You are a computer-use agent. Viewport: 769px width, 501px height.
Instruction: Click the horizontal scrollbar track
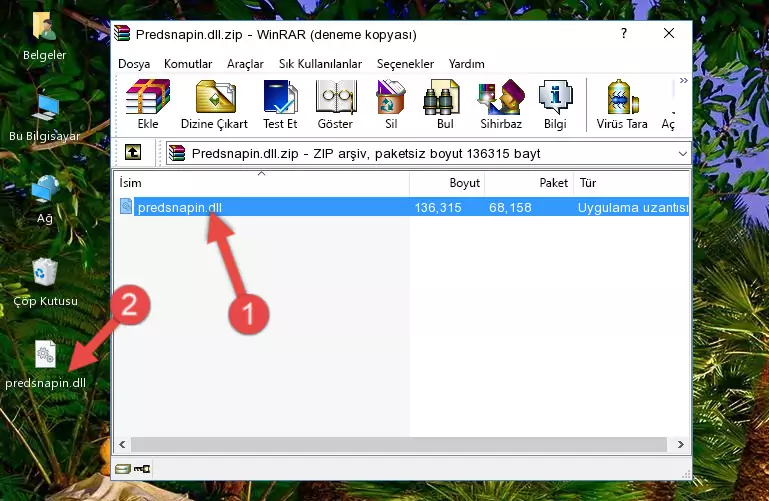[399, 444]
